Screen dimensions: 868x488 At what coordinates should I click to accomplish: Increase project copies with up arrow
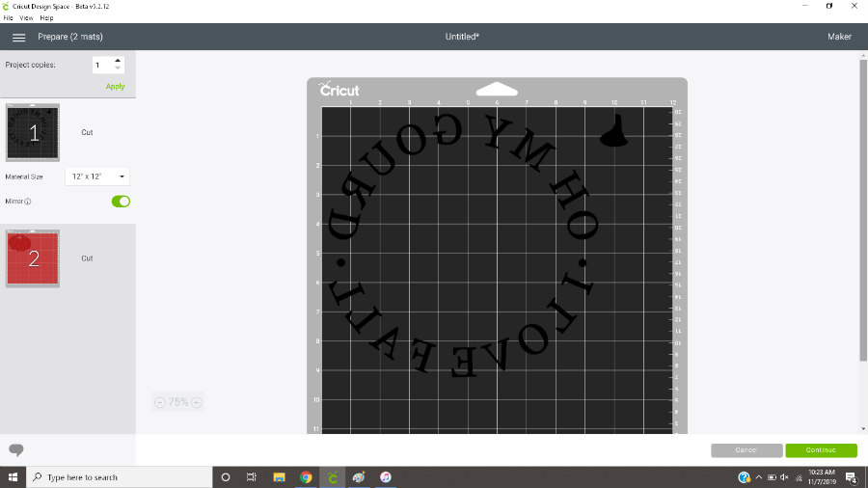[x=118, y=61]
